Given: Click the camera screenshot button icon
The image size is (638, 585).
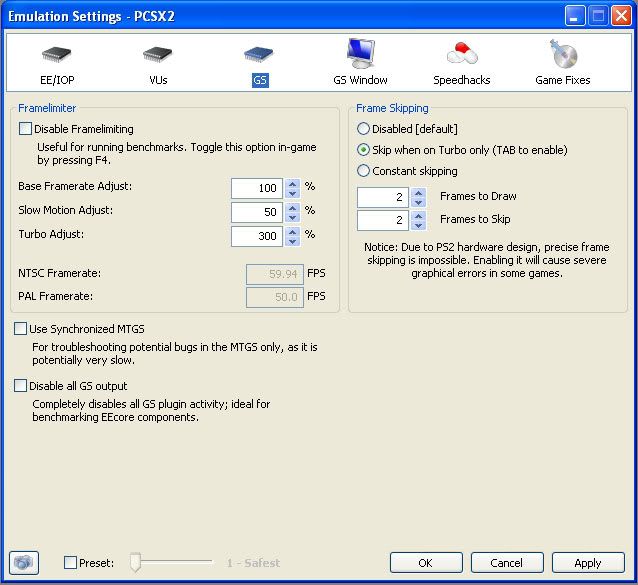Looking at the screenshot, I should pos(24,563).
